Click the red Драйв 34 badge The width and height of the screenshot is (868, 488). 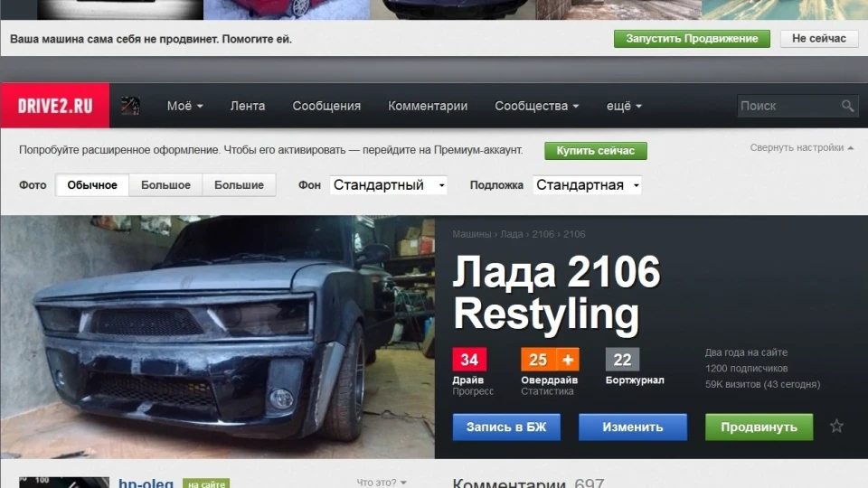pos(469,360)
